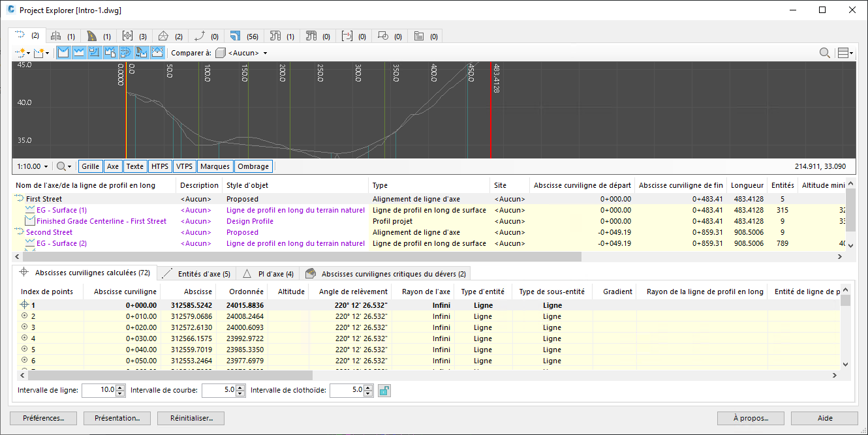
Task: Click the Intervalle de clothoïde input field
Action: [346, 390]
